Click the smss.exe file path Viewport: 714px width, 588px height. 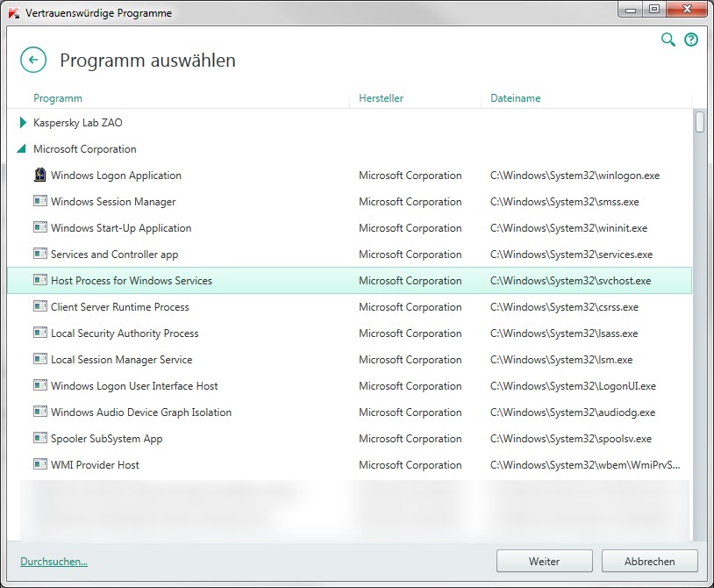565,202
